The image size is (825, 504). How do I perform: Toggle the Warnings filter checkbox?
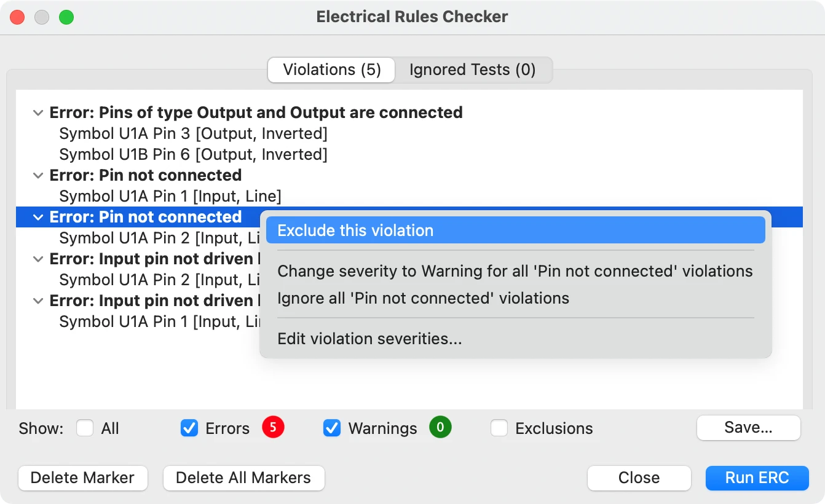point(332,428)
